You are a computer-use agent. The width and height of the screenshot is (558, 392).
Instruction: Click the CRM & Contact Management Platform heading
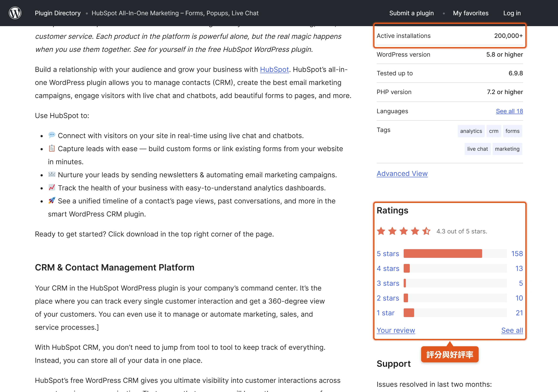click(114, 267)
